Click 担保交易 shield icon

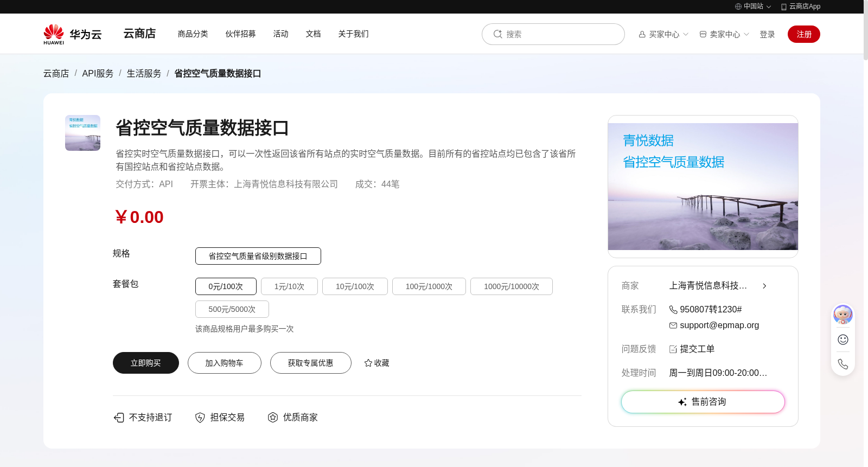[x=200, y=417]
